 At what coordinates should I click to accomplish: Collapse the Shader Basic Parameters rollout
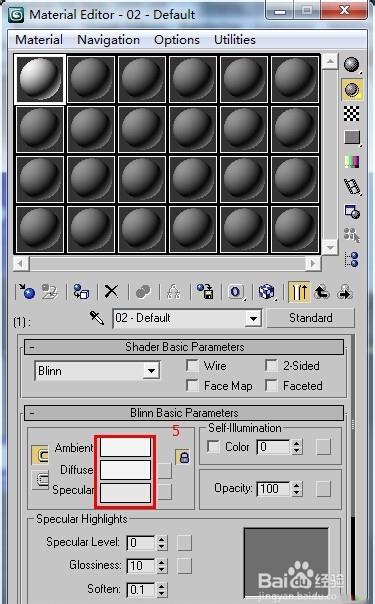tap(184, 347)
